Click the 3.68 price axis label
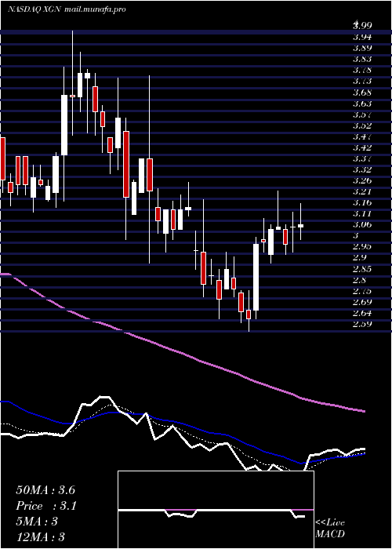 tap(362, 93)
